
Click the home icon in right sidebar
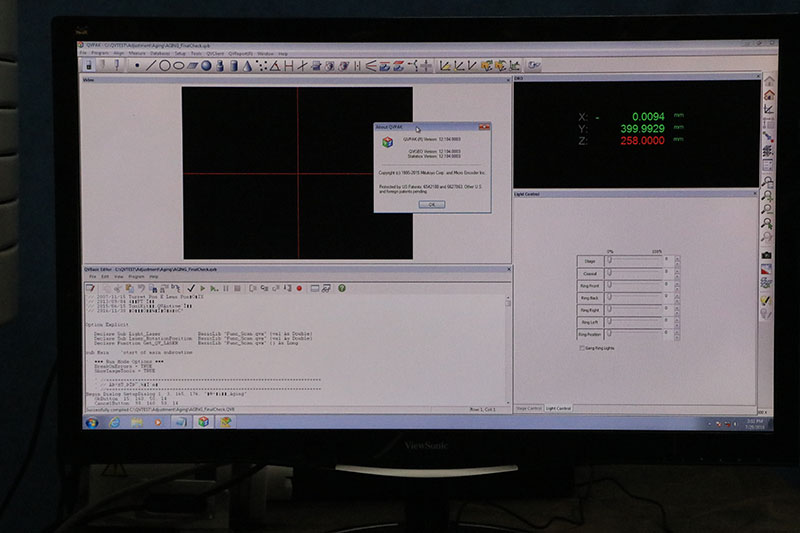pos(769,94)
